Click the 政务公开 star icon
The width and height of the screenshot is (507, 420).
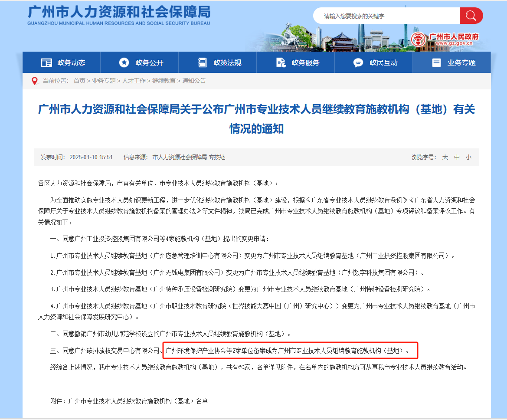tap(124, 62)
